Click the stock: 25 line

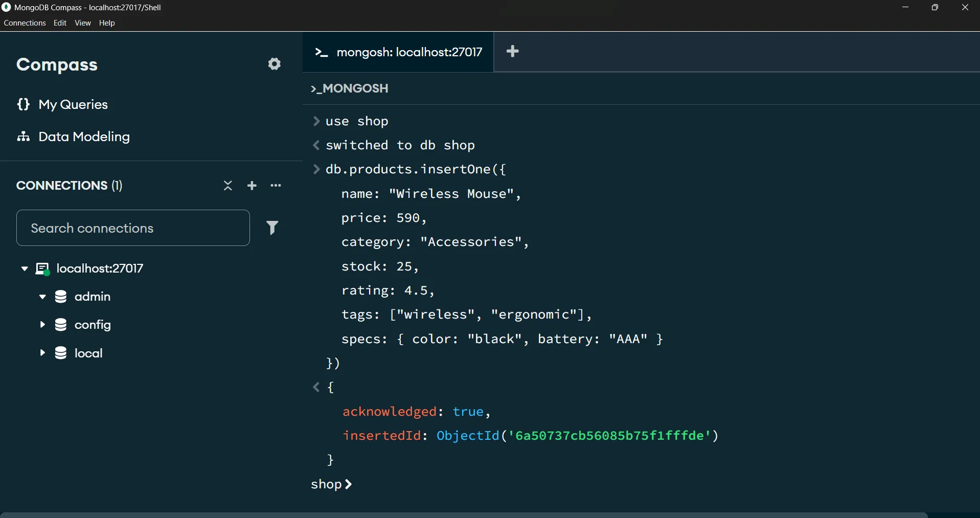380,266
